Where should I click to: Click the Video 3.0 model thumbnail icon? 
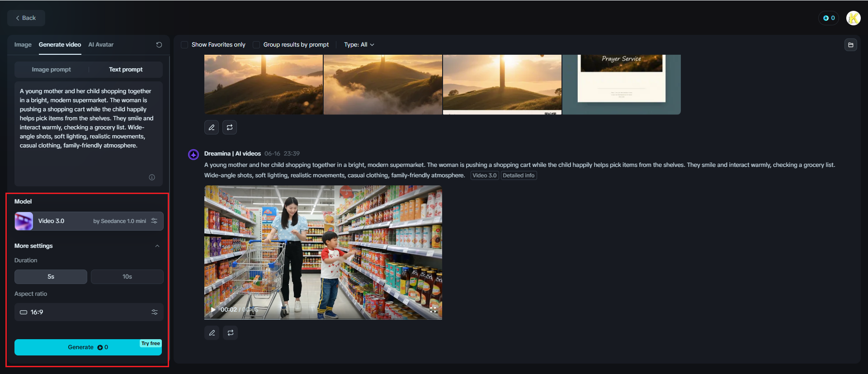(x=24, y=221)
